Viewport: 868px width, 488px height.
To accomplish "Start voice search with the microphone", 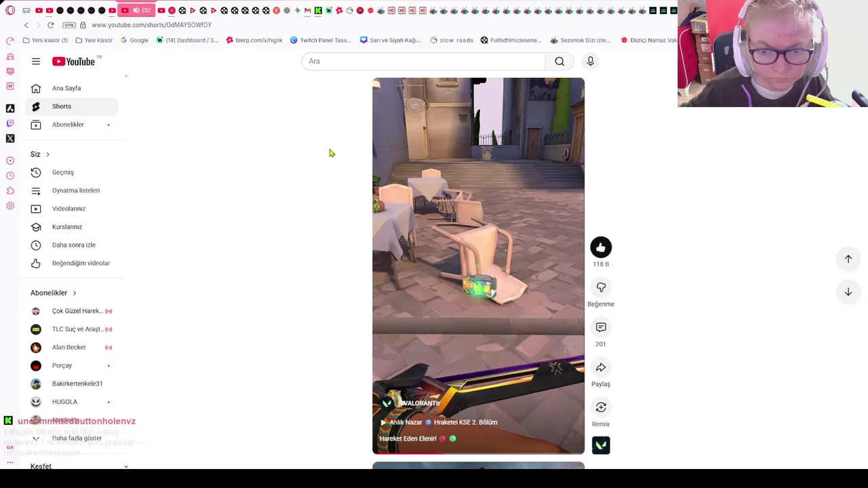I will point(591,61).
